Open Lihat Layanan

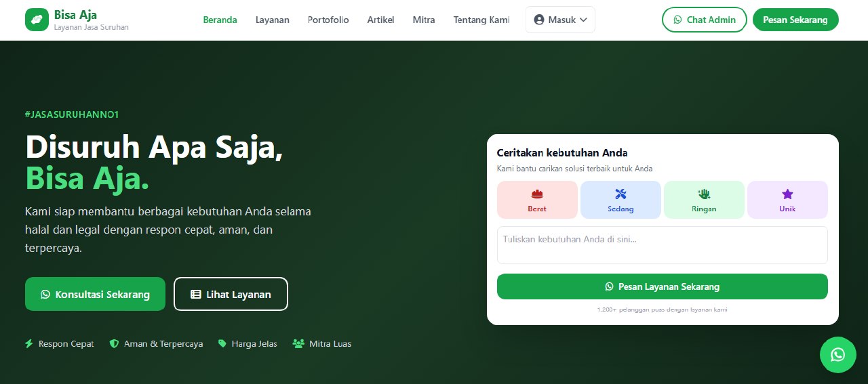231,294
